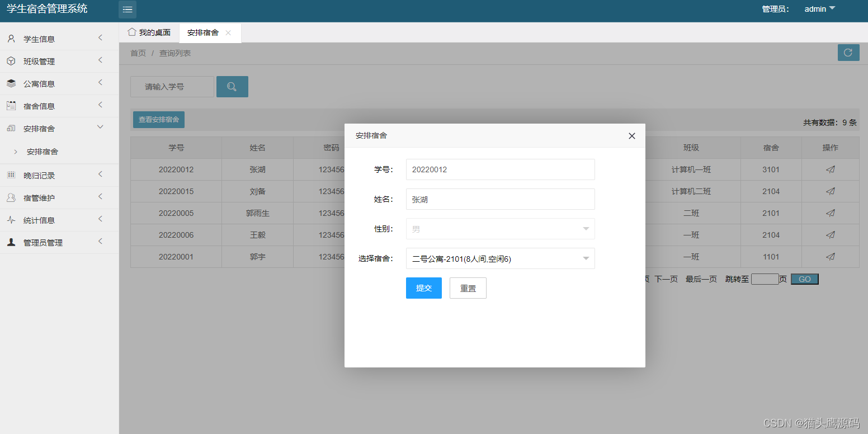Click assign icon in row 20220006
Screen dimensions: 868x434
[831, 235]
